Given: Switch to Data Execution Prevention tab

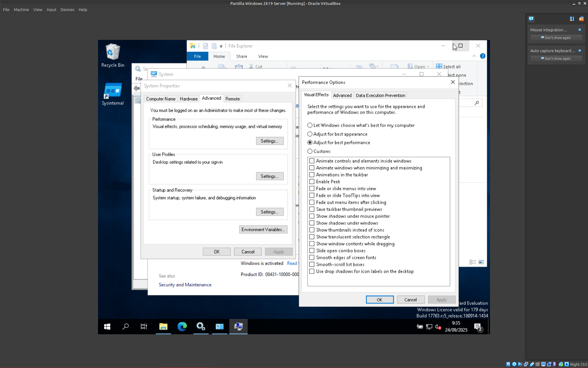Looking at the screenshot, I should (380, 95).
